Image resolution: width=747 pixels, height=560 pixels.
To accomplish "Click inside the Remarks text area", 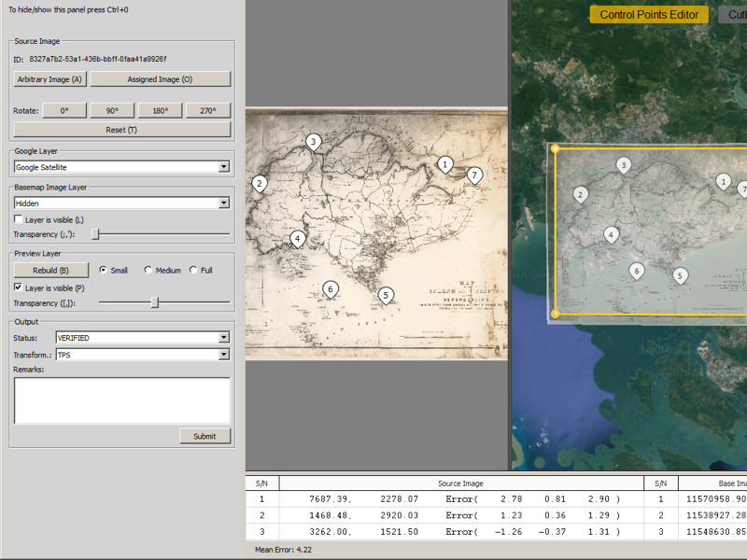I will [121, 399].
